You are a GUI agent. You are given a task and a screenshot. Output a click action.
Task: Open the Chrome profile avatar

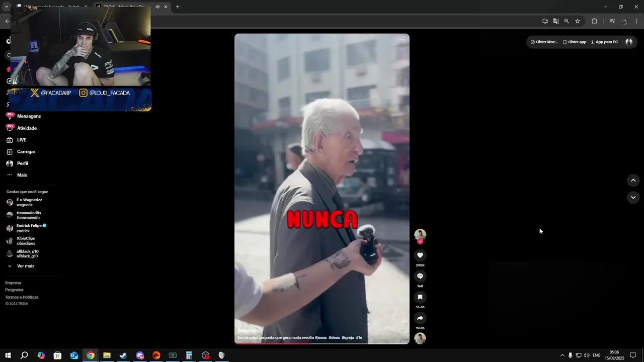624,21
